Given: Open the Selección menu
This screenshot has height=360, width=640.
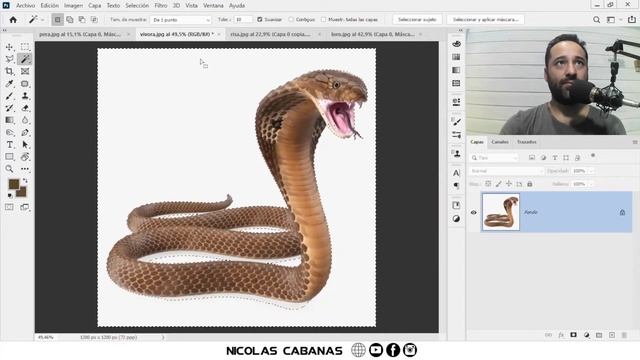Looking at the screenshot, I should click(x=137, y=6).
